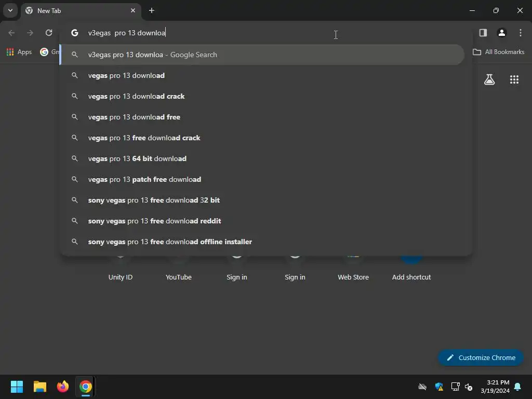Open a new tab with plus button
532x399 pixels.
pyautogui.click(x=152, y=10)
